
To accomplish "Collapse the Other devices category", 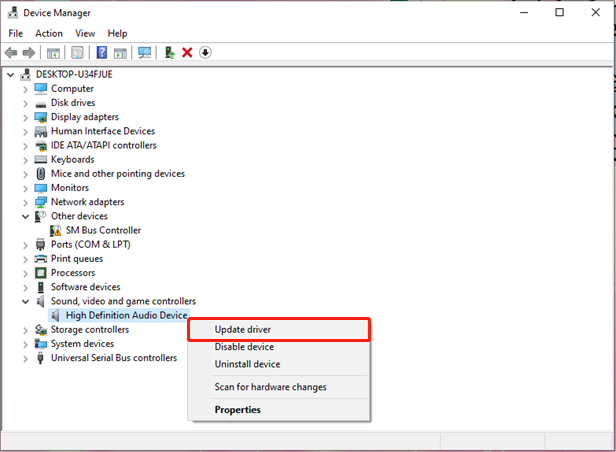I will [26, 216].
